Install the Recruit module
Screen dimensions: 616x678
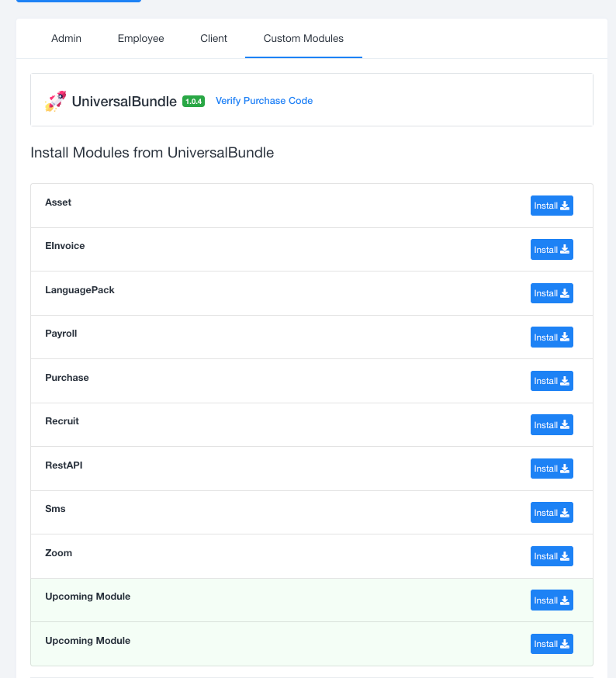552,425
